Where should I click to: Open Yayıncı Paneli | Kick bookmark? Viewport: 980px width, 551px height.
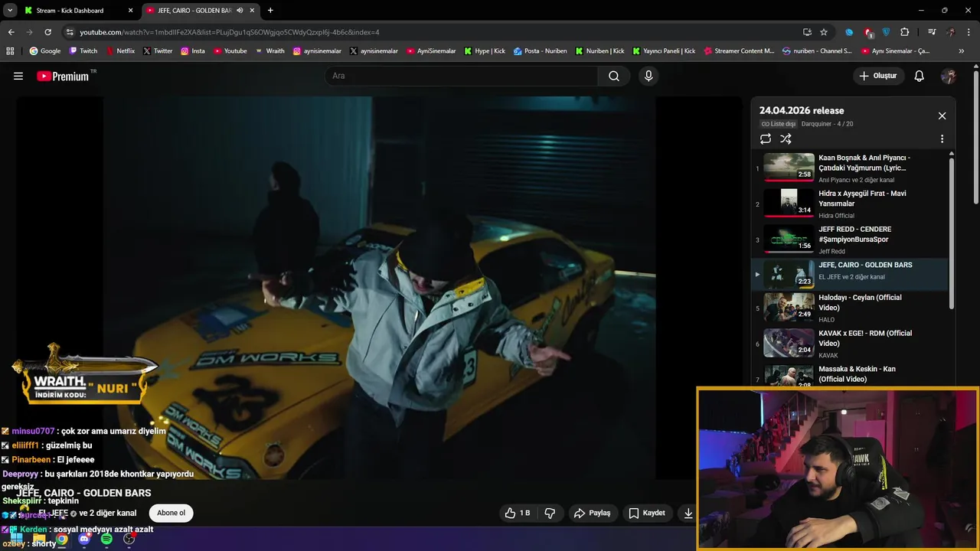tap(664, 51)
